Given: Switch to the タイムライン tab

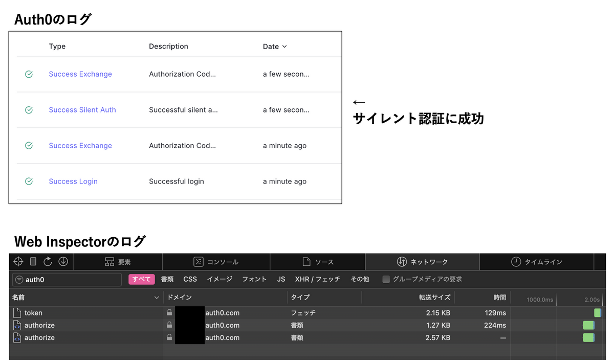Looking at the screenshot, I should 537,262.
